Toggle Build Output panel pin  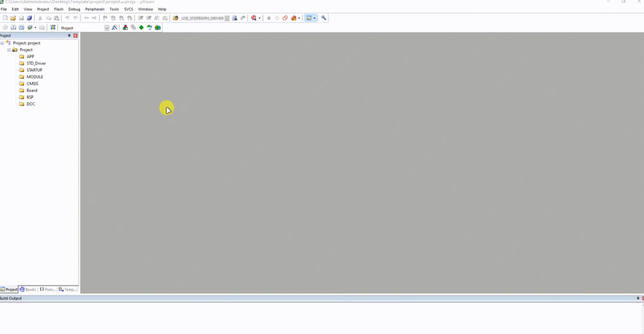[x=638, y=298]
